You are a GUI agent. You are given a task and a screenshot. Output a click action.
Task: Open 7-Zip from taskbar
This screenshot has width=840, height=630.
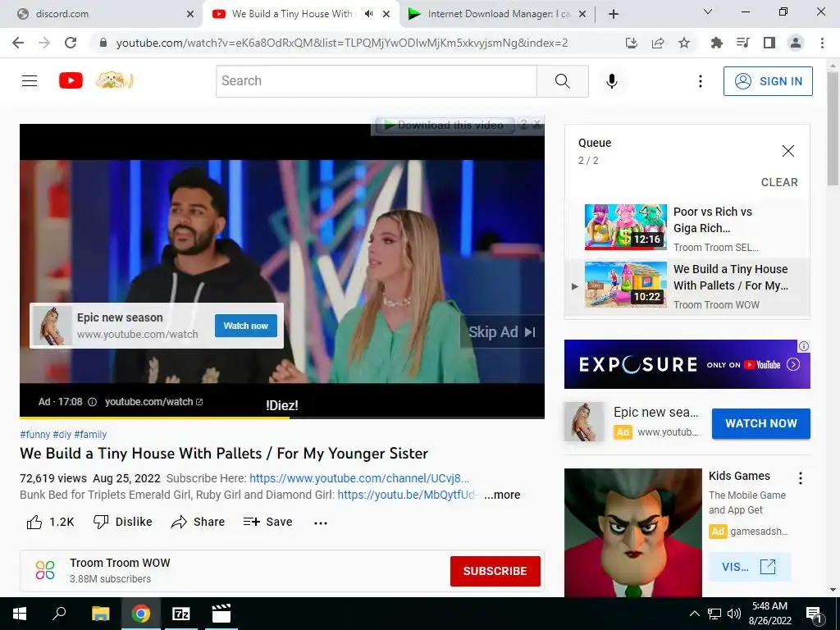[180, 614]
